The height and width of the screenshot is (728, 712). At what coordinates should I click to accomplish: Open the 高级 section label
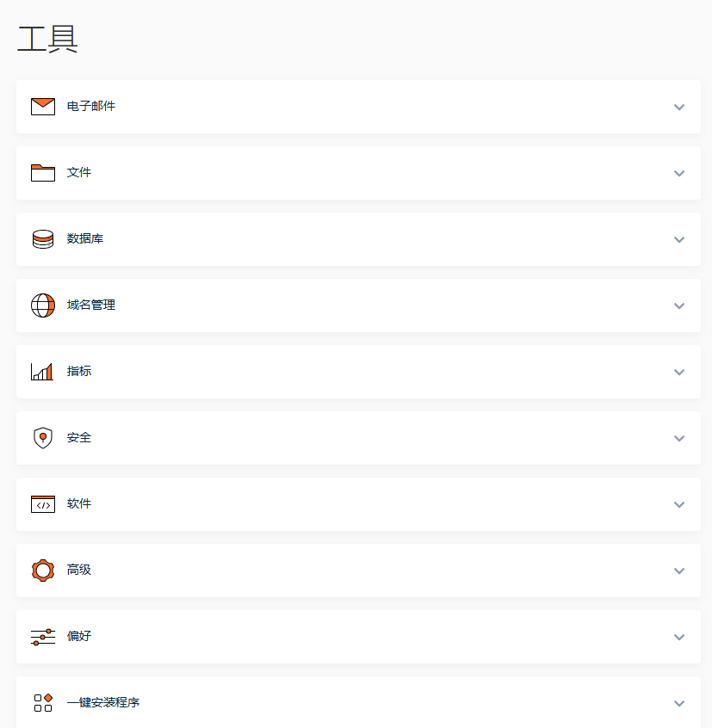(x=79, y=571)
